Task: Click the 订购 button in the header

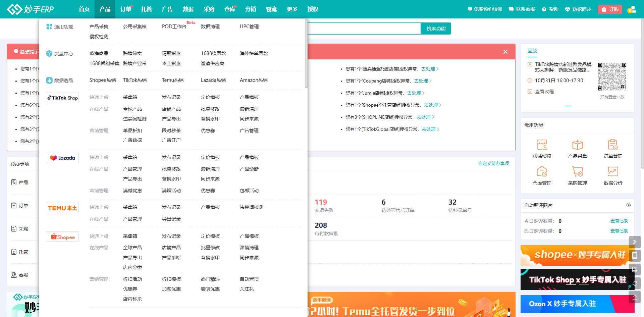Action: (x=610, y=9)
